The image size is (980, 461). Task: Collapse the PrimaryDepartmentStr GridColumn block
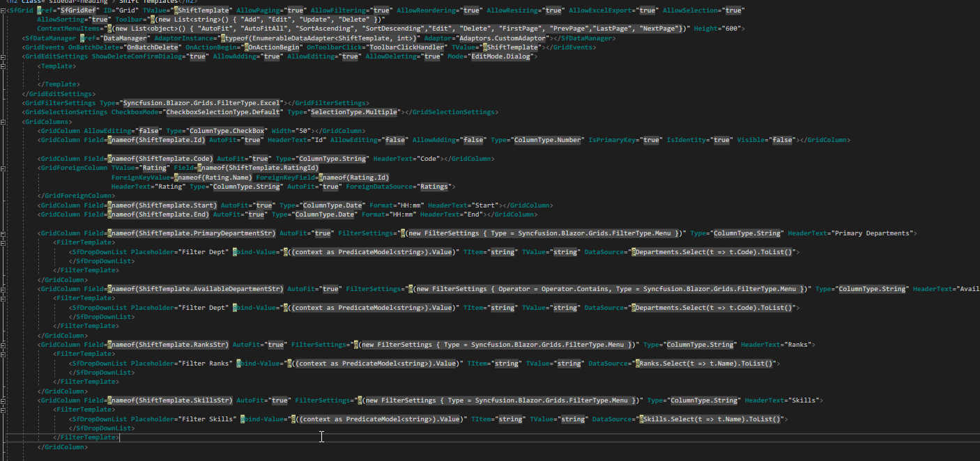(x=4, y=233)
